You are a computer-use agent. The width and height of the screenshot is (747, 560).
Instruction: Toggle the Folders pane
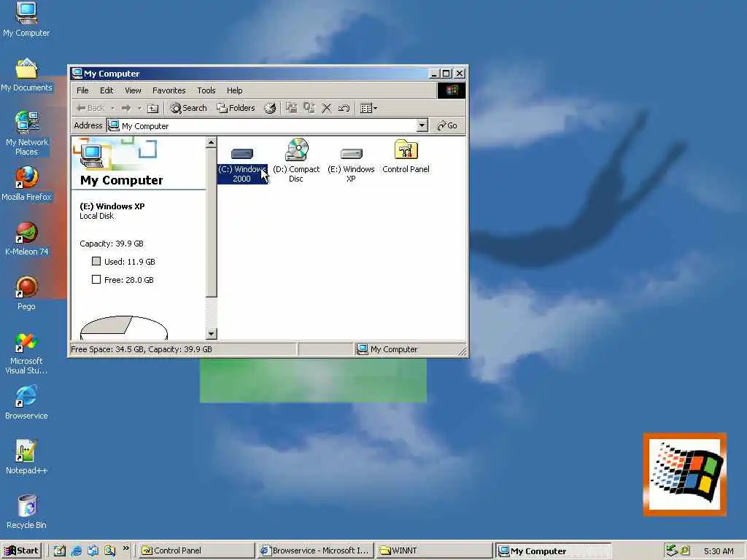(x=236, y=108)
